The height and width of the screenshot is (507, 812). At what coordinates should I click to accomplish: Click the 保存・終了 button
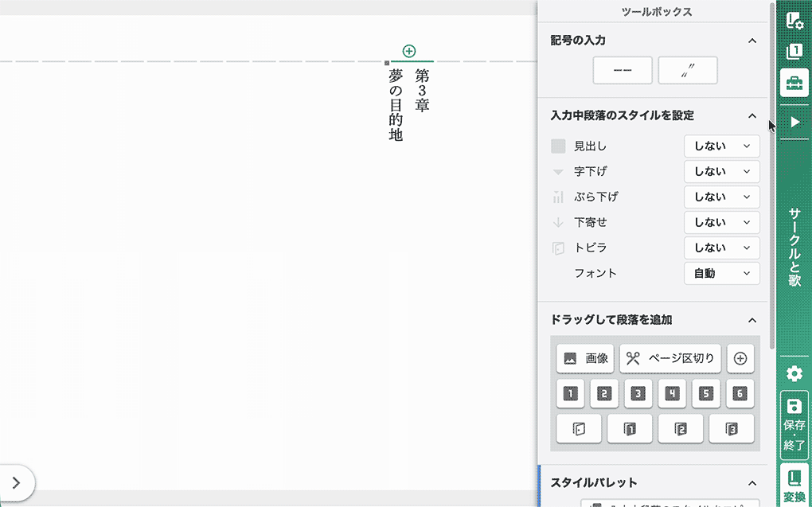(x=794, y=425)
